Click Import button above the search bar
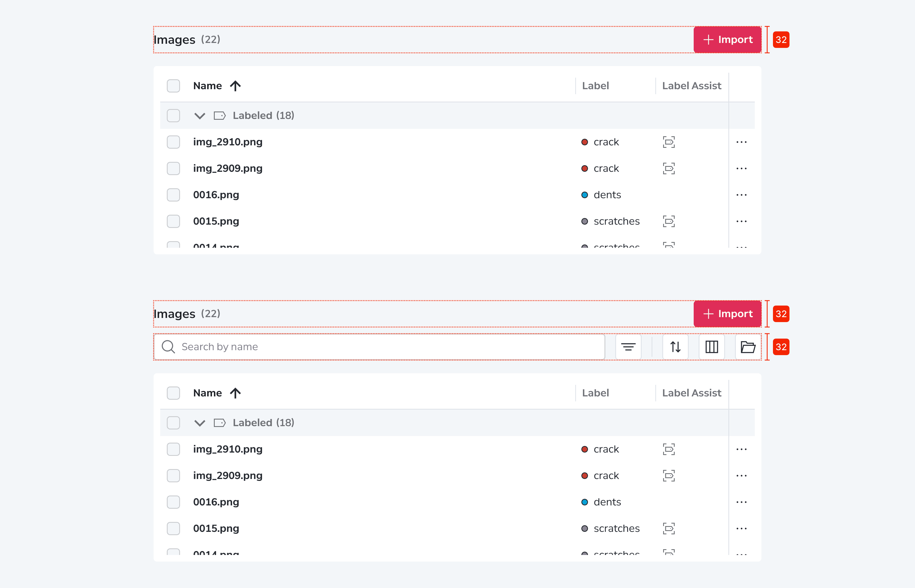This screenshot has height=588, width=915. click(727, 314)
